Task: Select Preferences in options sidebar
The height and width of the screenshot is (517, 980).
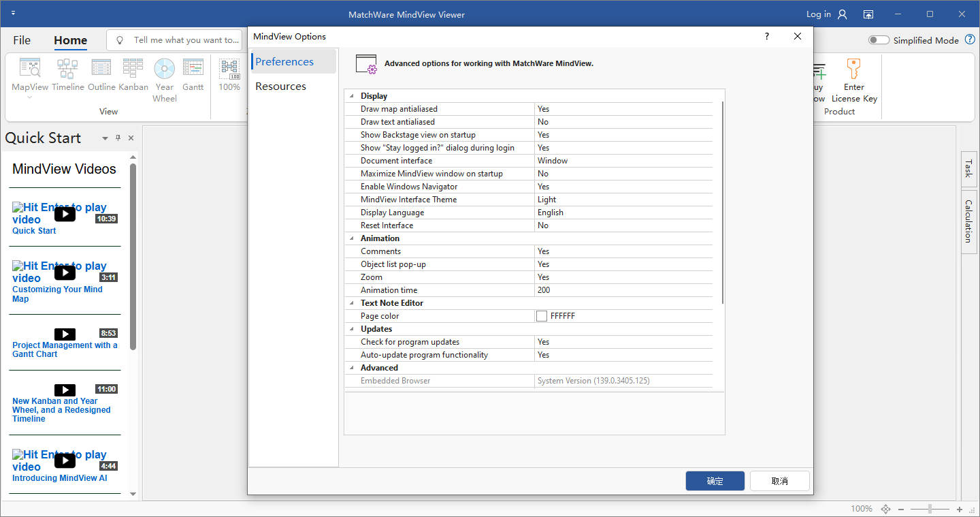Action: point(293,61)
